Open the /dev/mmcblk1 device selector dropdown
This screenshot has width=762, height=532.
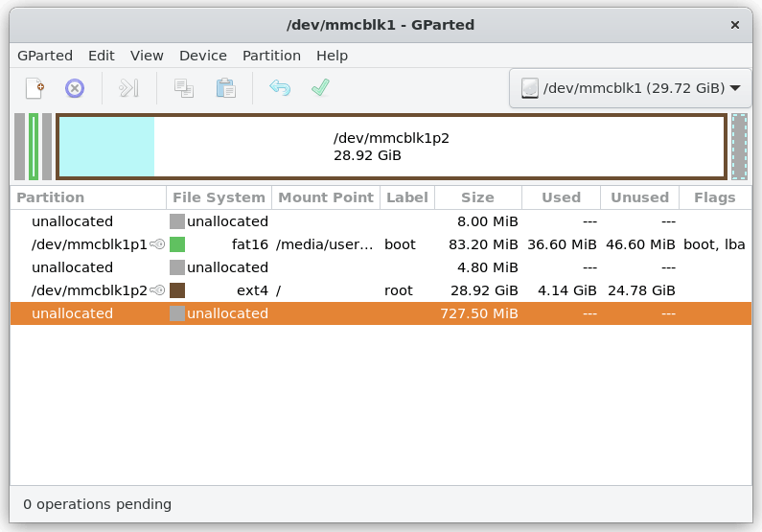(630, 89)
